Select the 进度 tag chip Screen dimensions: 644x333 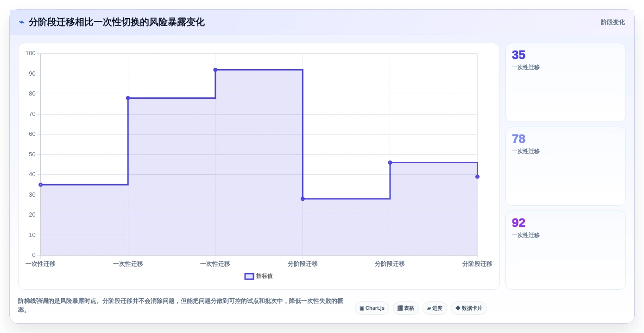pyautogui.click(x=435, y=308)
